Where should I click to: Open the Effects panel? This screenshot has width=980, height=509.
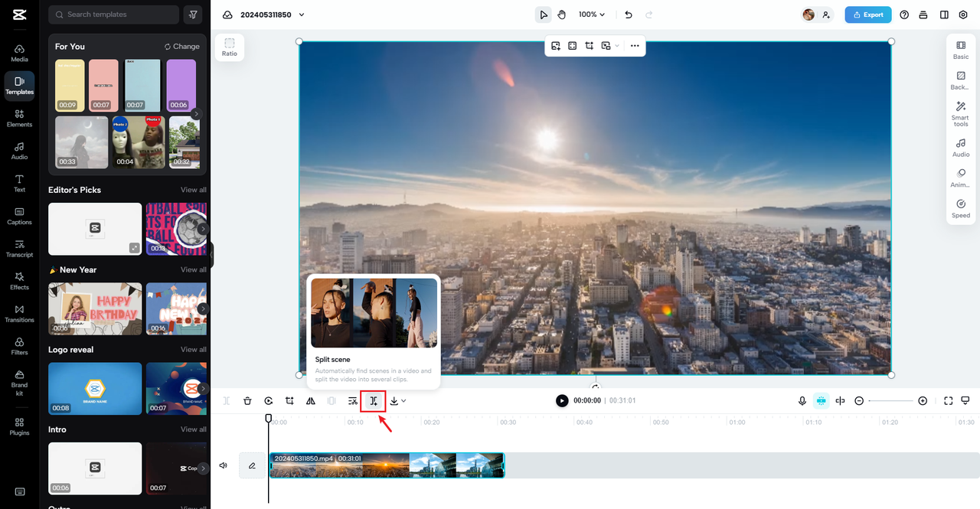point(19,281)
